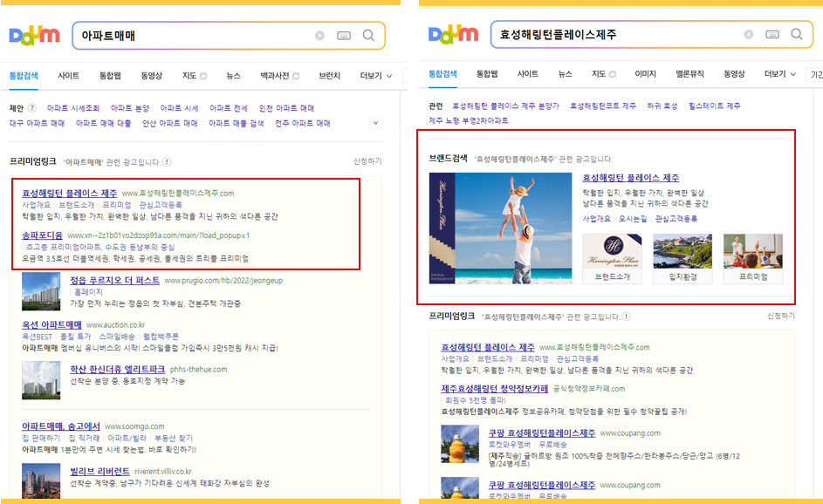The height and width of the screenshot is (504, 823).
Task: Open the on-screen keyboard in 효성해링턴플레이스제주 search box
Action: [772, 35]
